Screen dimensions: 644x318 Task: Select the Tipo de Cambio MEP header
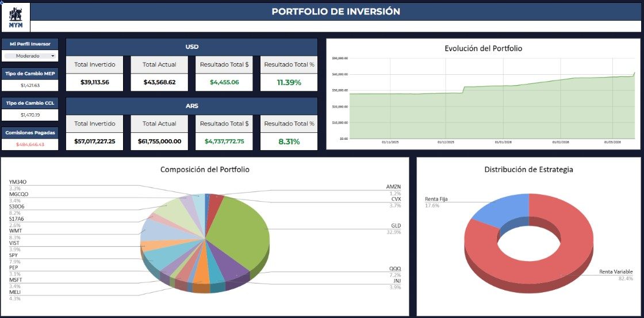30,74
